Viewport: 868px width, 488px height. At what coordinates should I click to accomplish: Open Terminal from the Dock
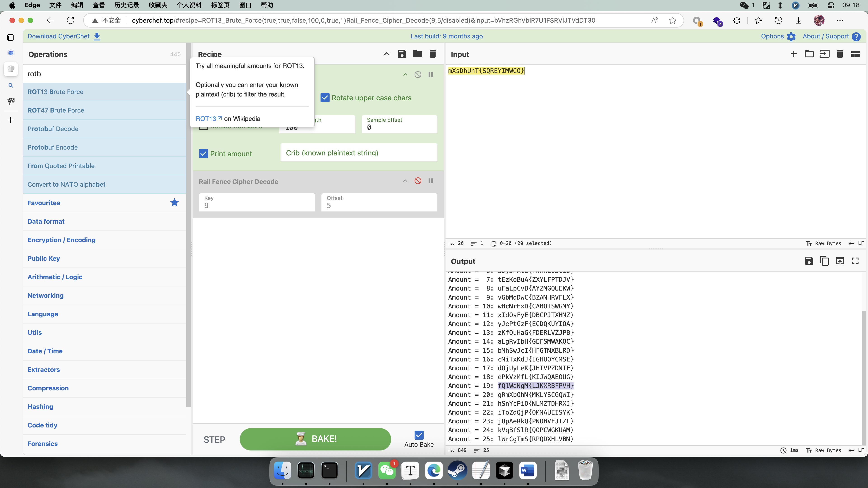click(329, 470)
